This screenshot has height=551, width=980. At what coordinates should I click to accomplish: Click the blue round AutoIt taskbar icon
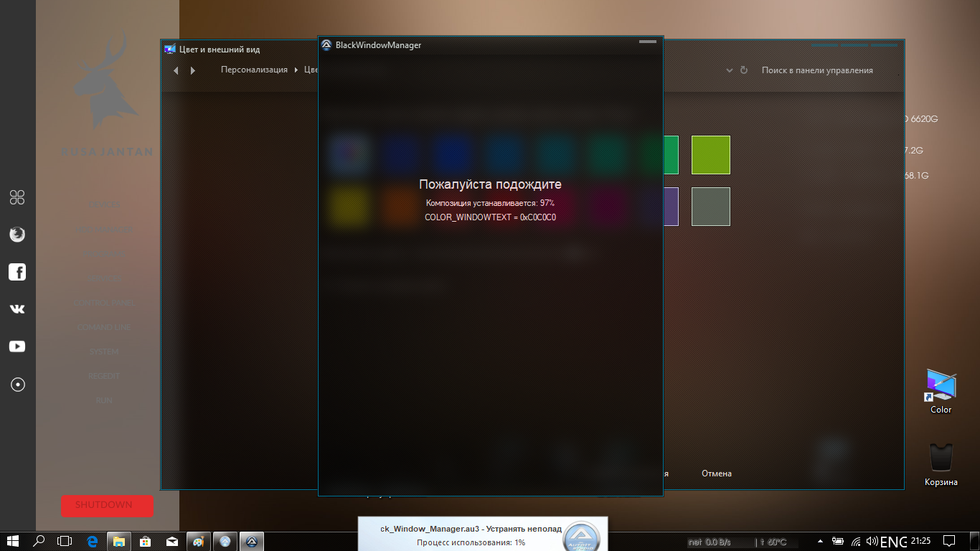[225, 541]
